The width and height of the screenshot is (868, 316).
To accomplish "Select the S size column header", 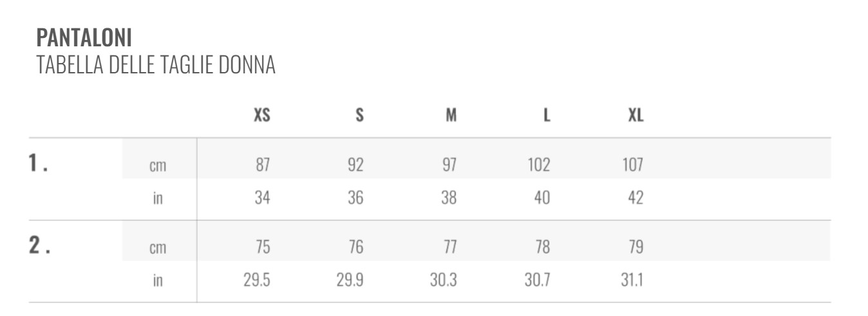I will coord(360,115).
